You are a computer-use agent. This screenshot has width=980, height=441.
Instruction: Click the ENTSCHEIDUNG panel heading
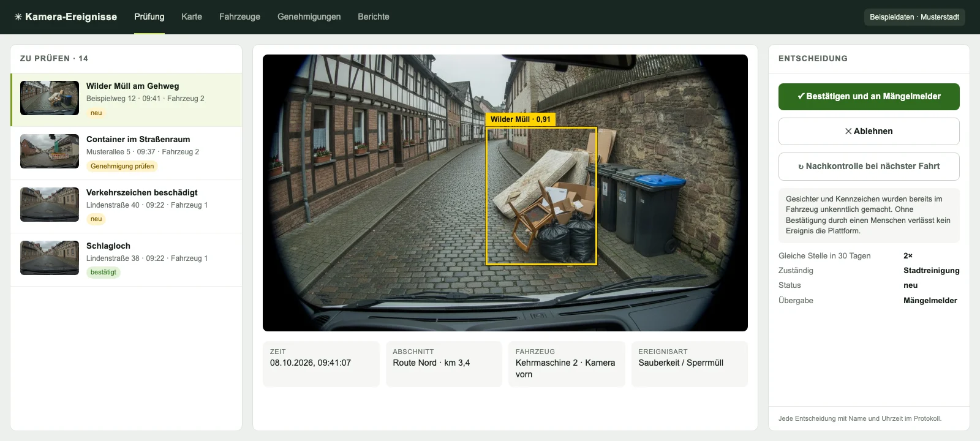813,59
